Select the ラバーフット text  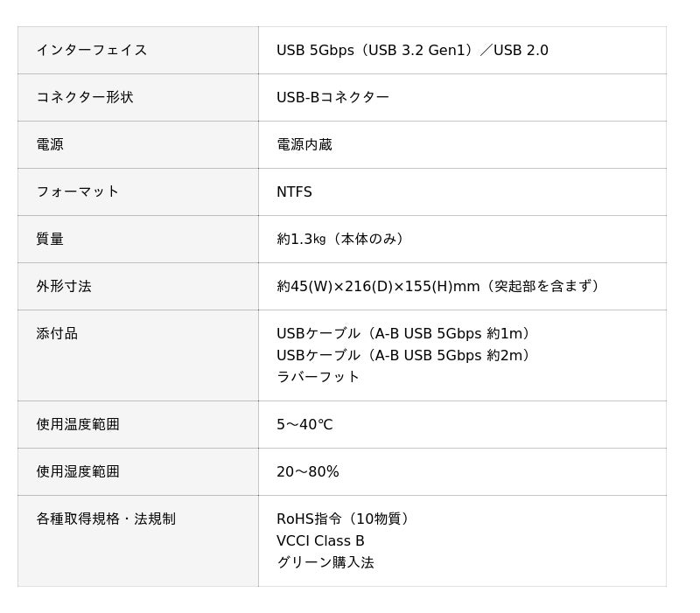318,377
